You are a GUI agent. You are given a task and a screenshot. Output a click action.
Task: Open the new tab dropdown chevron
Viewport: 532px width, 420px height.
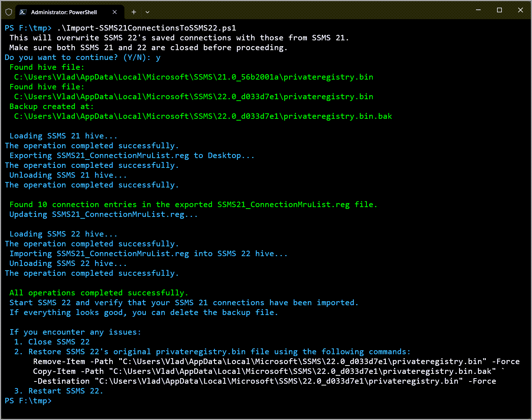(147, 12)
